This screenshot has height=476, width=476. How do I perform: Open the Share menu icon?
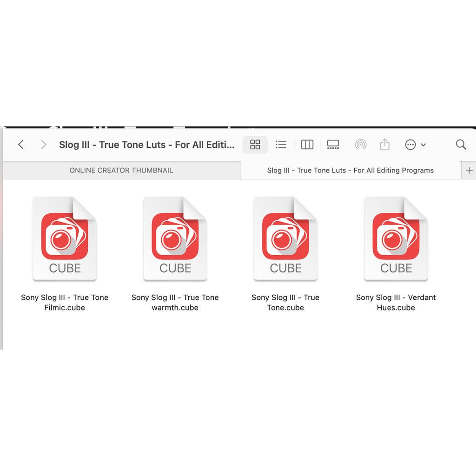(x=384, y=145)
